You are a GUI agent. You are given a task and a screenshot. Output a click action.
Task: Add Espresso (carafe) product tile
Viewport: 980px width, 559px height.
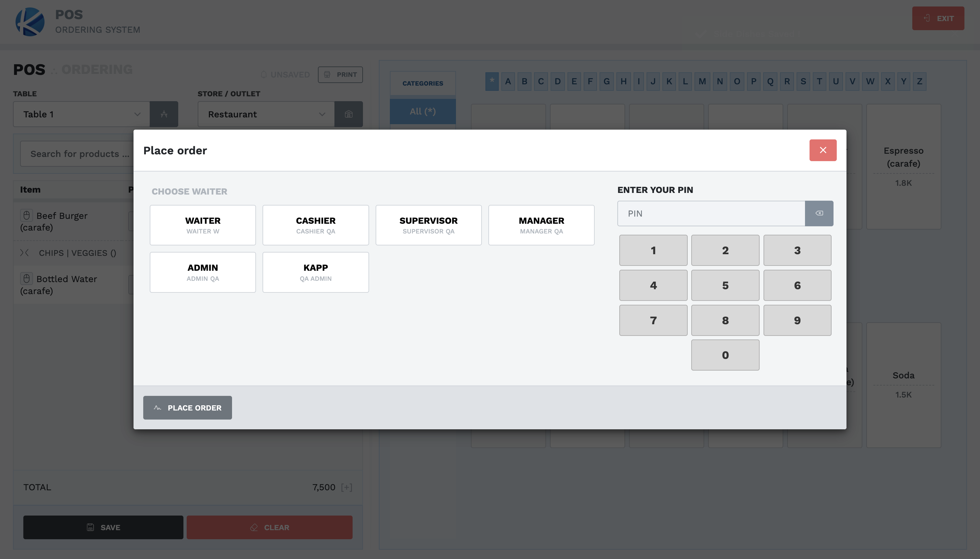click(903, 167)
